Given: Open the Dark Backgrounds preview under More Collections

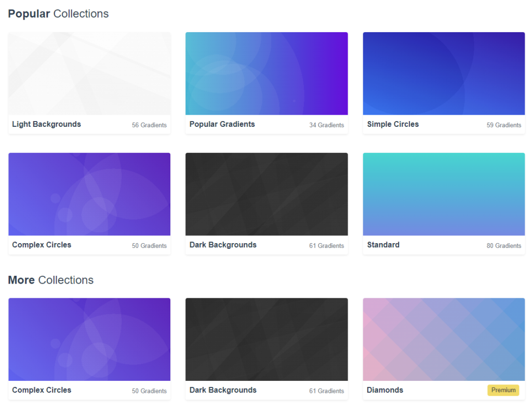Looking at the screenshot, I should point(267,339).
